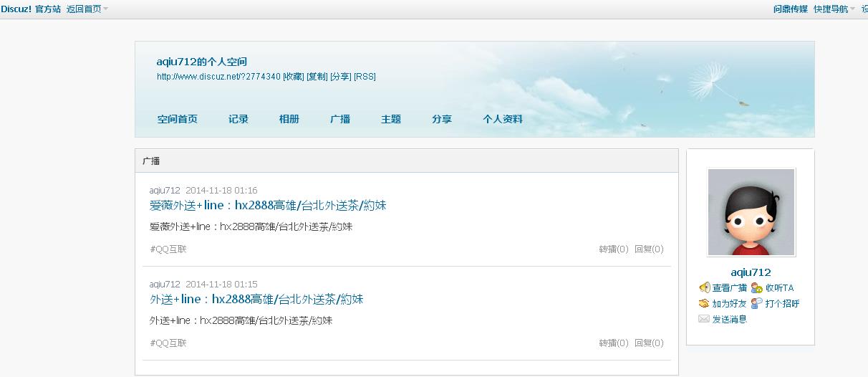This screenshot has height=377, width=868.
Task: Open the 主题 tab
Action: pyautogui.click(x=391, y=119)
